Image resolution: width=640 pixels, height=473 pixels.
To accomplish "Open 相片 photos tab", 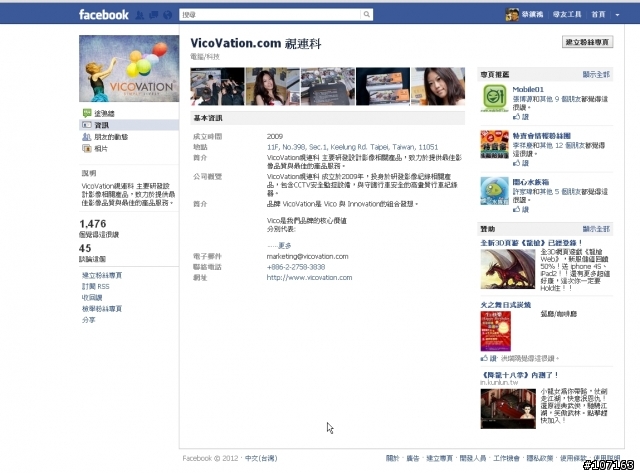I will click(101, 149).
